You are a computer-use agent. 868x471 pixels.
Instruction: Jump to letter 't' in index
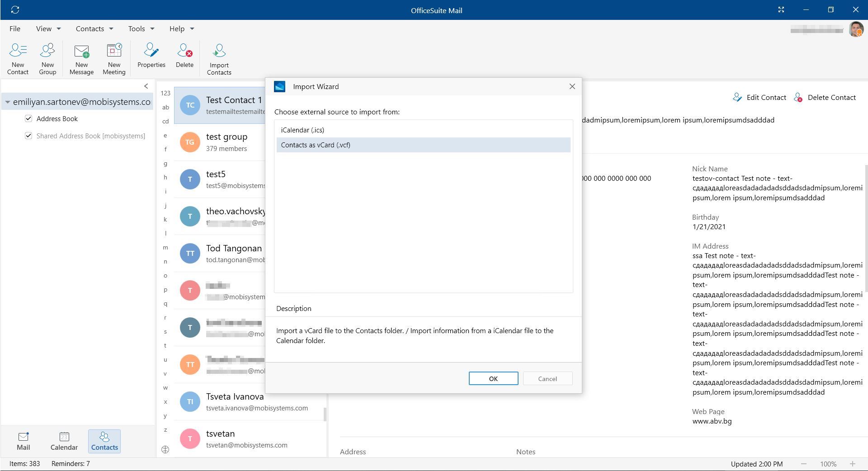click(165, 345)
